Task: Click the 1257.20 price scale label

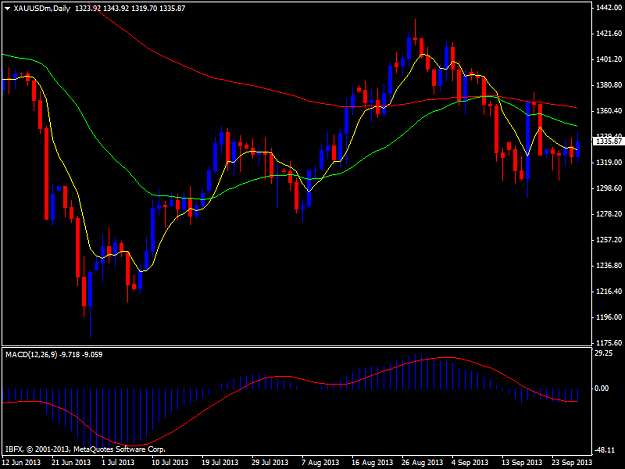Action: pos(609,240)
